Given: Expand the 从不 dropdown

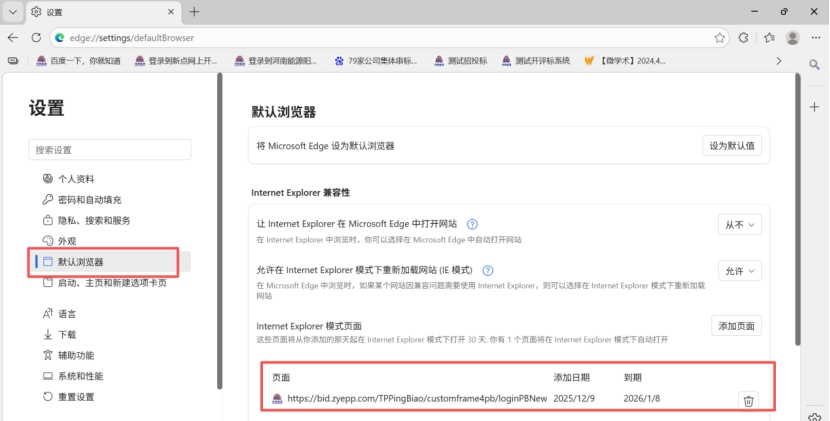Looking at the screenshot, I should [x=739, y=225].
